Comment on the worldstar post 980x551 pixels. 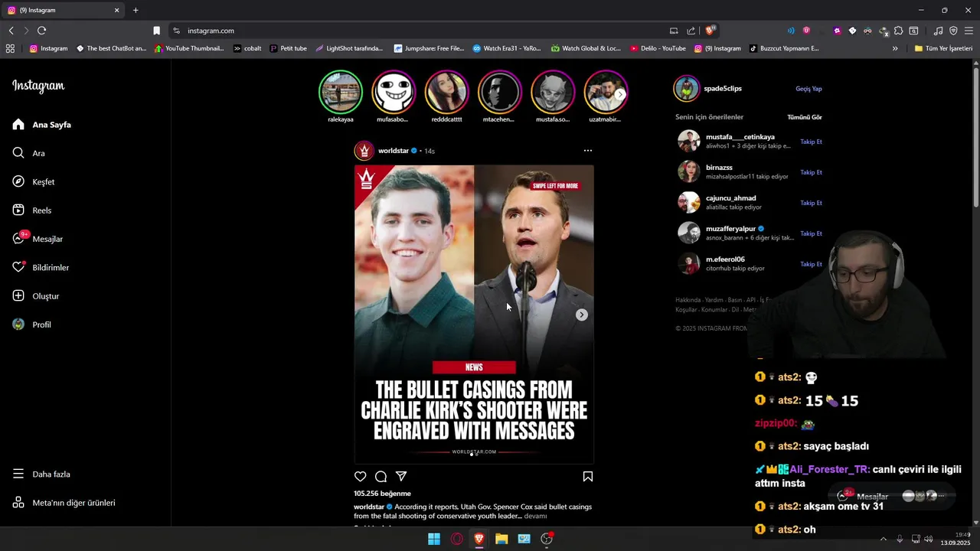(x=381, y=476)
